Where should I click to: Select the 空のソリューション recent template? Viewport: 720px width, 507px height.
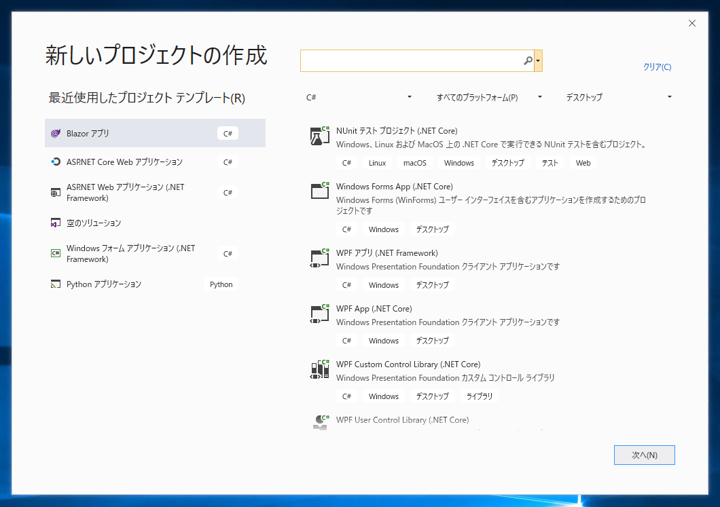click(155, 223)
